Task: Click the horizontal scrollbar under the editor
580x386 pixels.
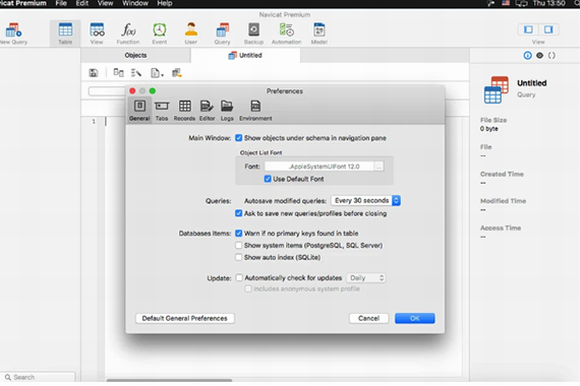Action: (x=169, y=380)
